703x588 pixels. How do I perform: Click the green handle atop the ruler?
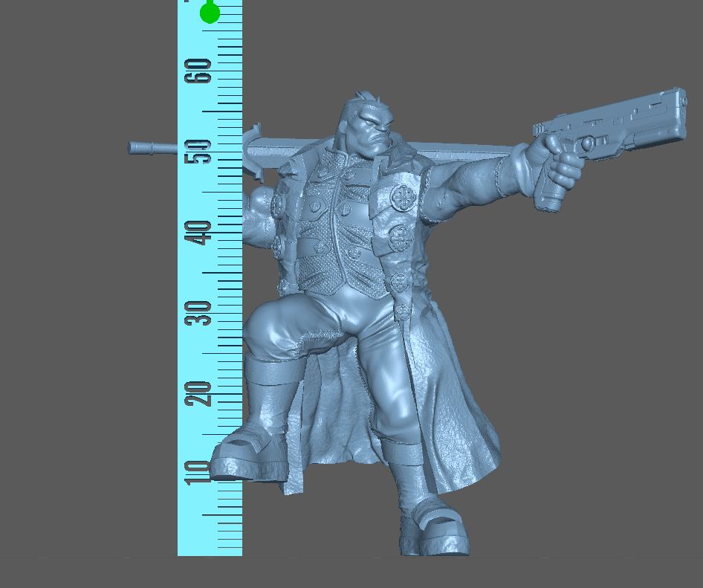pyautogui.click(x=210, y=13)
